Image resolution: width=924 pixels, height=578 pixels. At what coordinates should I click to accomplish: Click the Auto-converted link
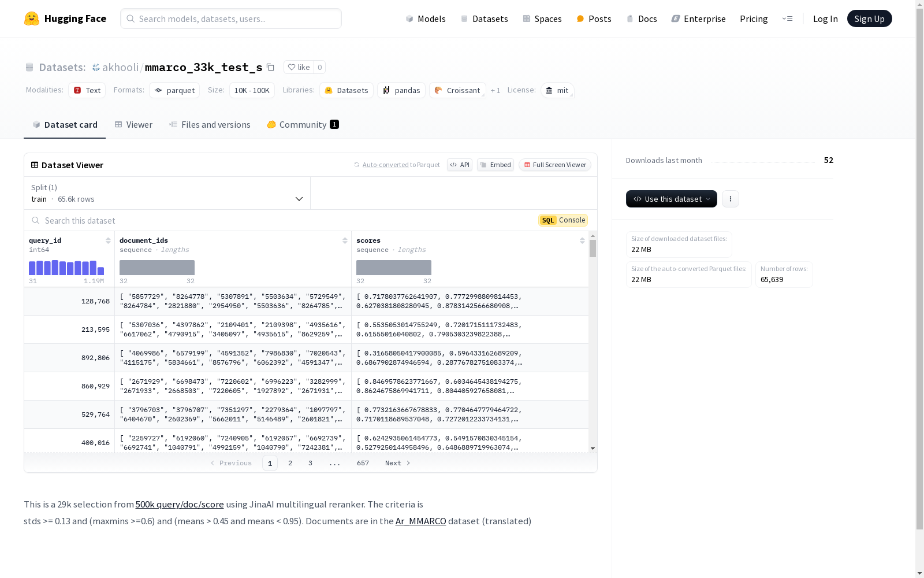click(385, 165)
